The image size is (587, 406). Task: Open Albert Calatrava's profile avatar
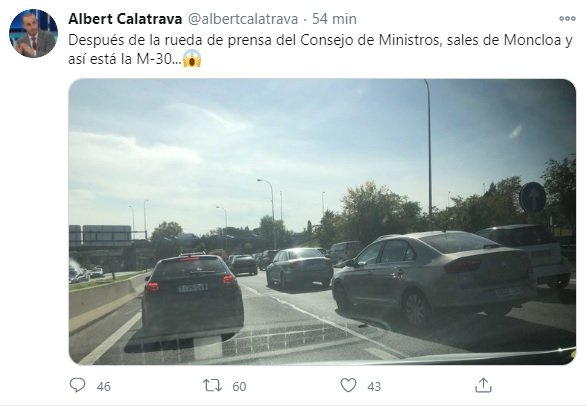click(33, 33)
